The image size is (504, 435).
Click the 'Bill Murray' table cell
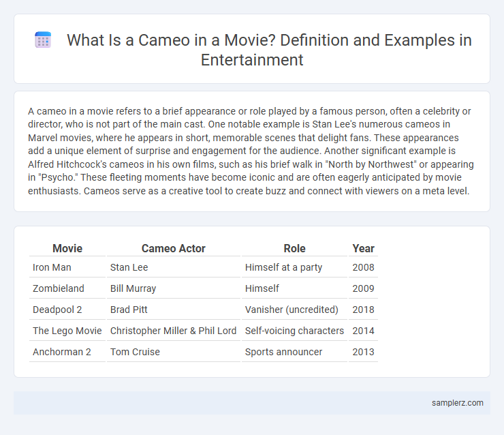(x=174, y=288)
